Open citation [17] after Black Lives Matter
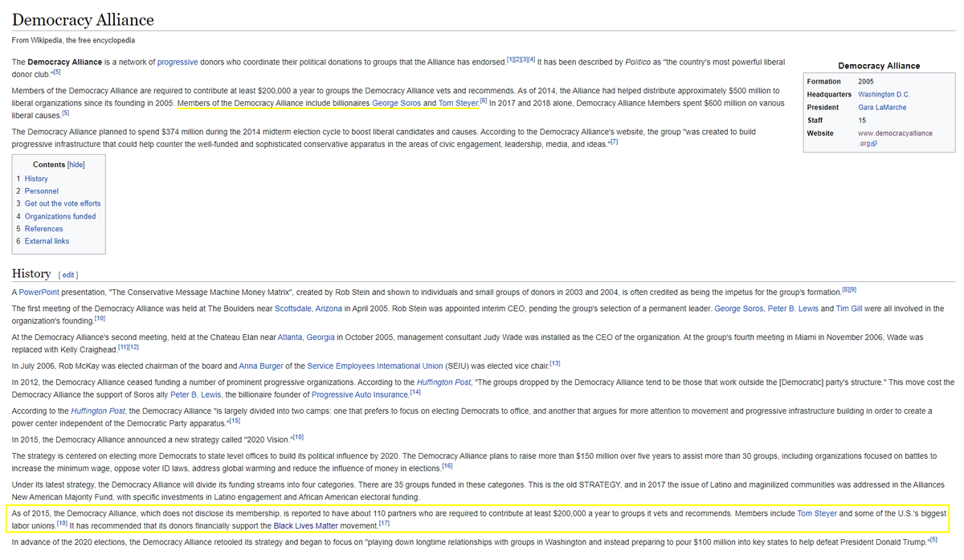 (x=384, y=524)
